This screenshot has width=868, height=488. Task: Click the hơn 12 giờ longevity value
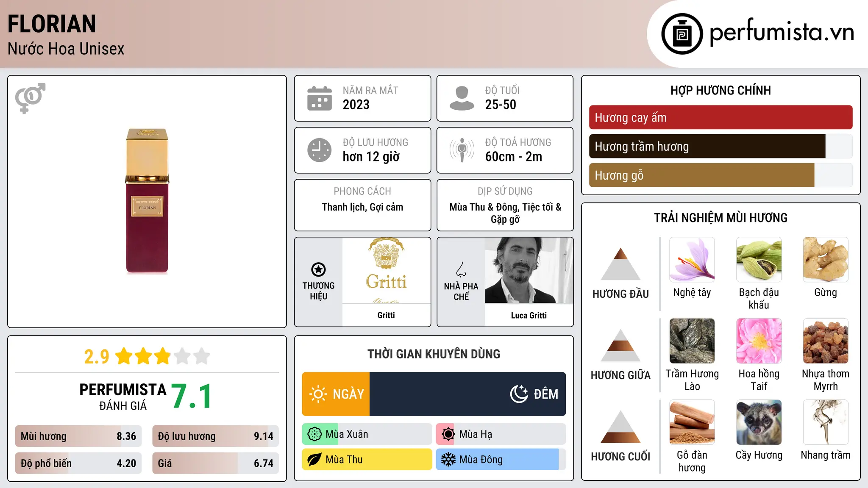[371, 157]
